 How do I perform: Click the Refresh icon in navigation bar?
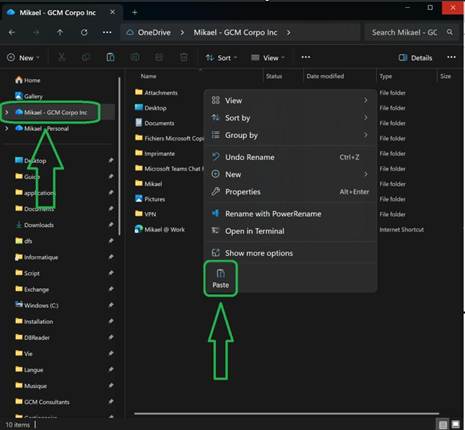coord(84,32)
